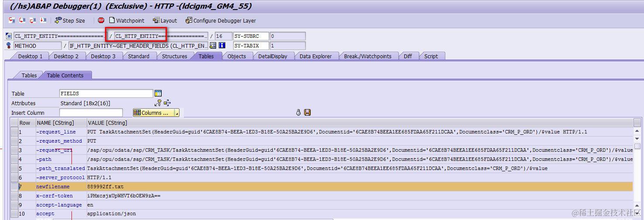Open Configure Debugger Layer
Screen dimensions: 644x220
(x=221, y=20)
